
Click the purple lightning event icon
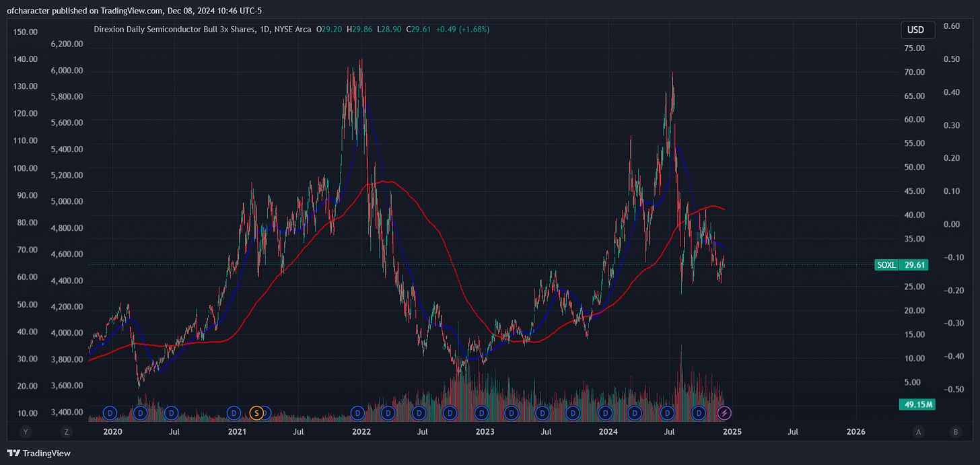click(724, 412)
